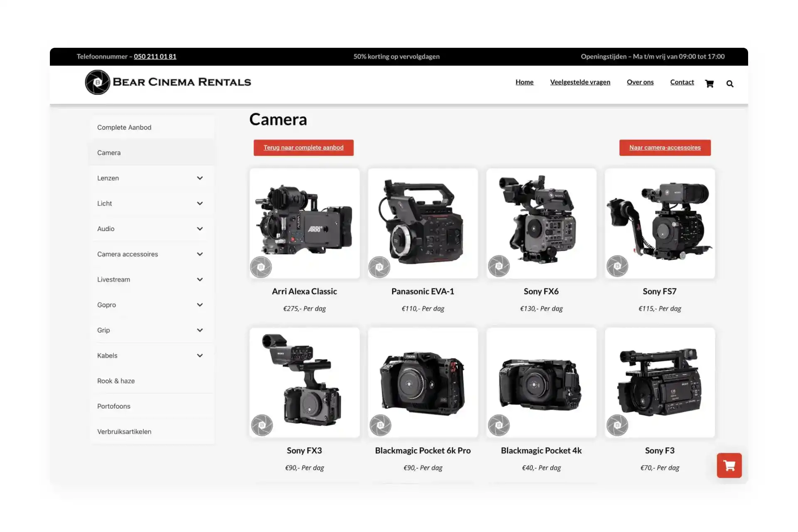Open Rook & haze category

(x=151, y=381)
